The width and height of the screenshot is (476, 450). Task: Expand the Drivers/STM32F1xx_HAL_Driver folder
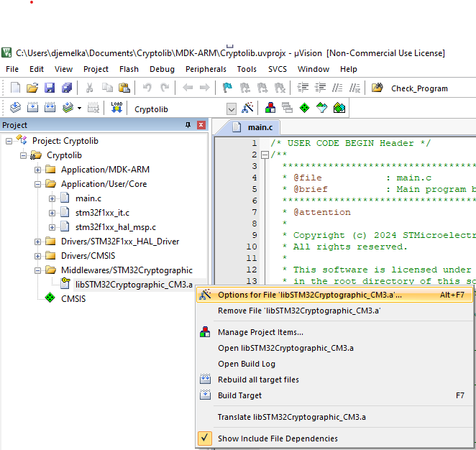coord(37,242)
